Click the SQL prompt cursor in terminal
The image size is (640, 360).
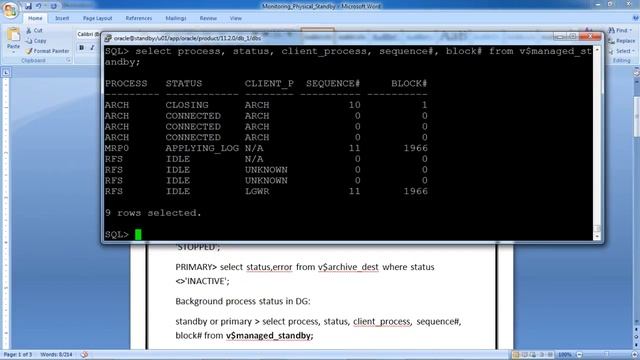coord(138,235)
